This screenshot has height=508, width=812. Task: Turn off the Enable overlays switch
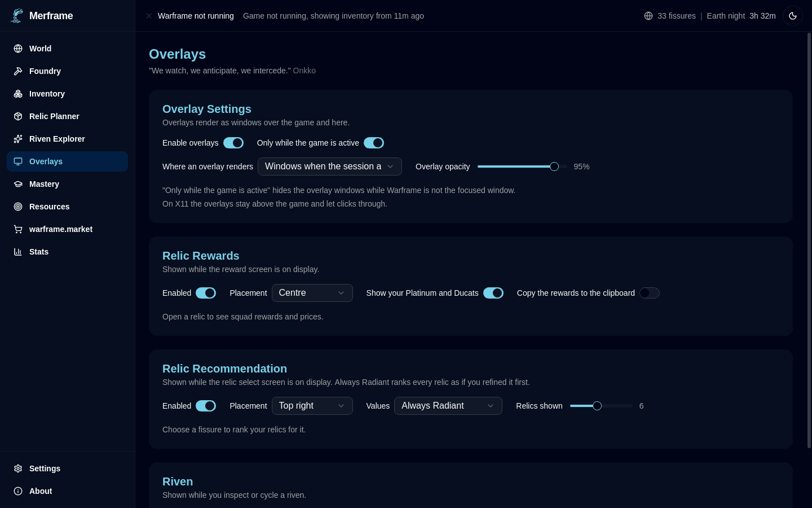click(233, 143)
